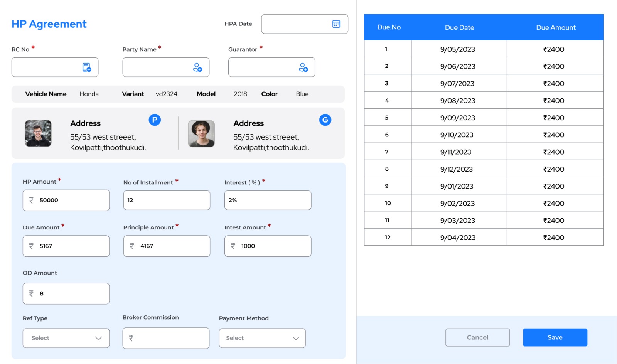Click the Principle Amount field showing 4167
Image resolution: width=617 pixels, height=364 pixels.
coord(167,246)
